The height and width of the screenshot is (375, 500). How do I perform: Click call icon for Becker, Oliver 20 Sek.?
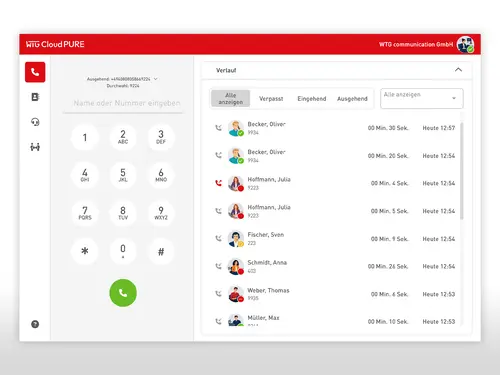point(218,155)
